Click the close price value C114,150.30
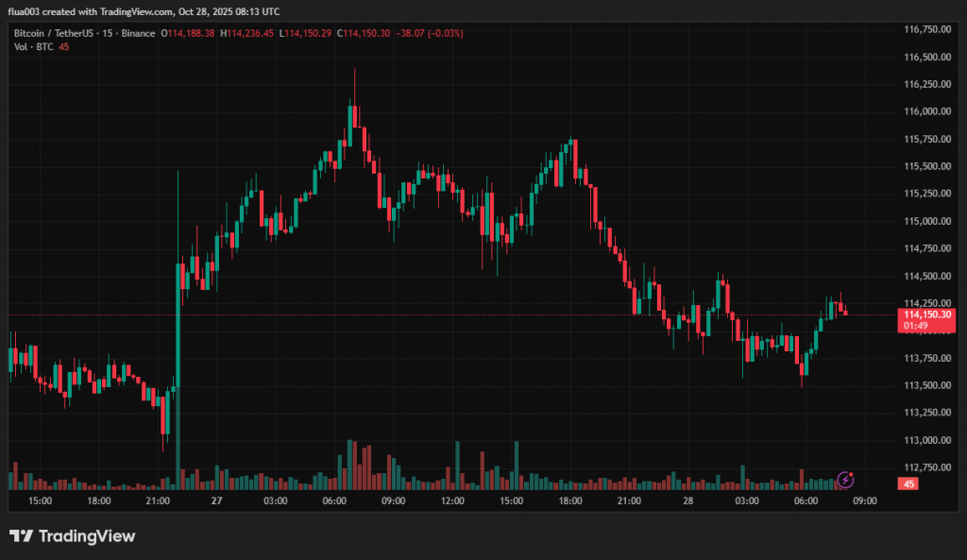The image size is (967, 560). pyautogui.click(x=365, y=33)
